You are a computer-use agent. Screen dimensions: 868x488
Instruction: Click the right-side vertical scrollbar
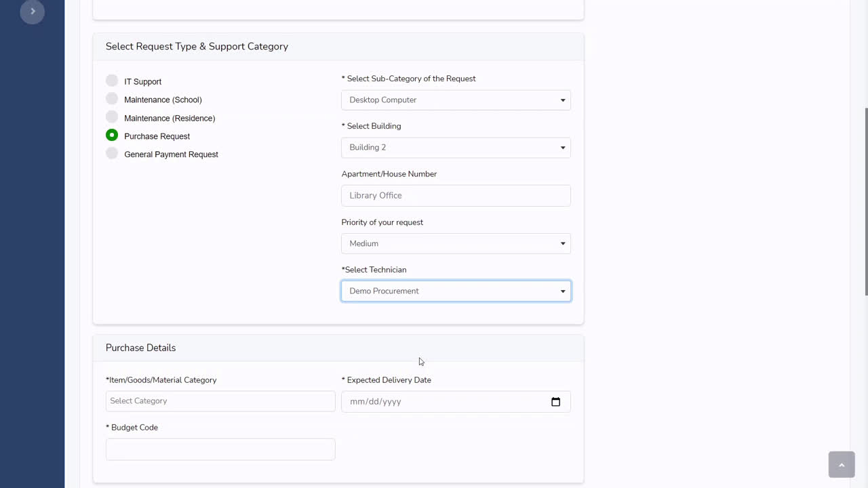pos(865,203)
